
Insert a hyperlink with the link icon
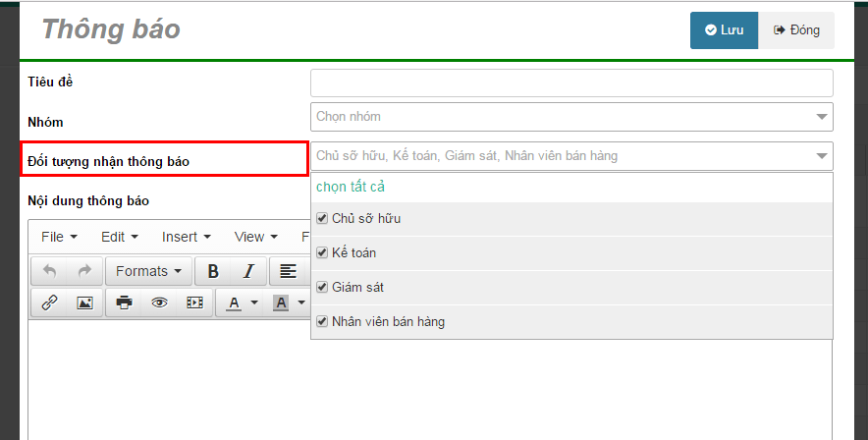(x=49, y=302)
